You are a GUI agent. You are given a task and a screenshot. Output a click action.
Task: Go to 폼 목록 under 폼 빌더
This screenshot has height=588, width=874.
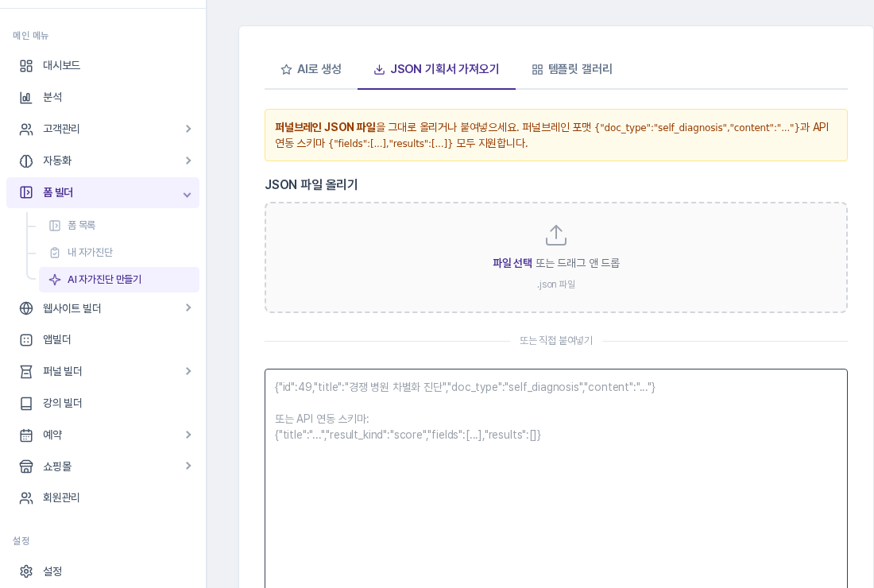[119, 225]
